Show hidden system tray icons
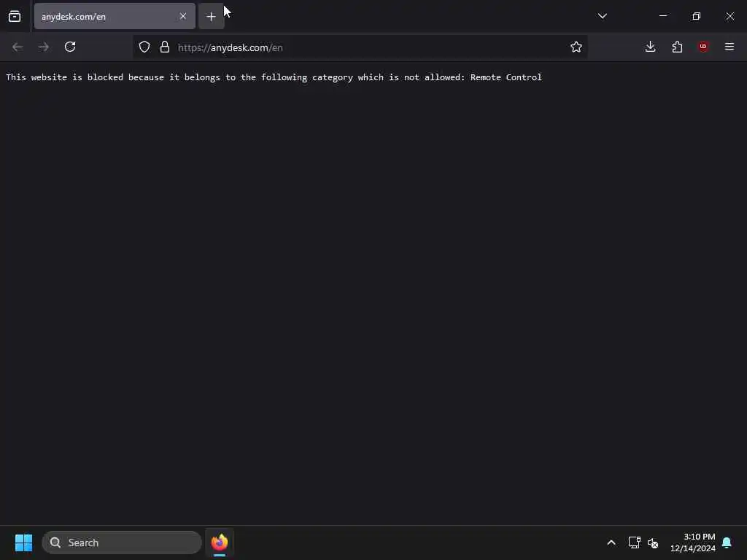 pos(611,542)
